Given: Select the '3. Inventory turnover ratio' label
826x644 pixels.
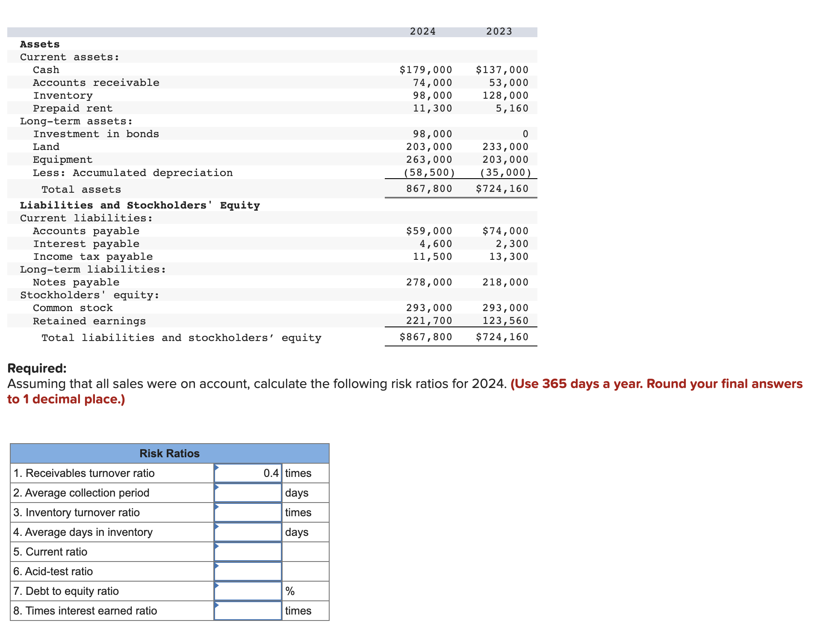Looking at the screenshot, I should point(77,512).
